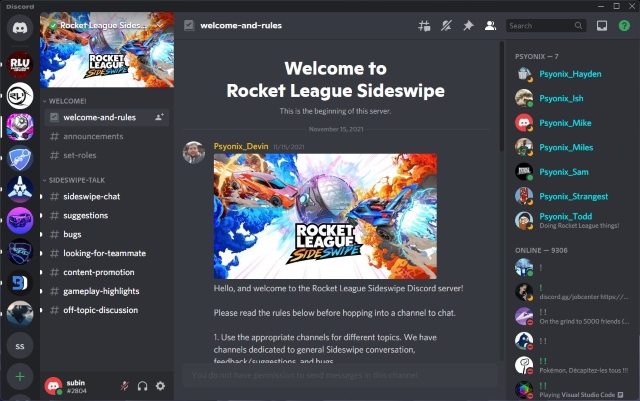Click Create Invite icon on welcome-and-rules
The image size is (640, 401).
coord(159,117)
